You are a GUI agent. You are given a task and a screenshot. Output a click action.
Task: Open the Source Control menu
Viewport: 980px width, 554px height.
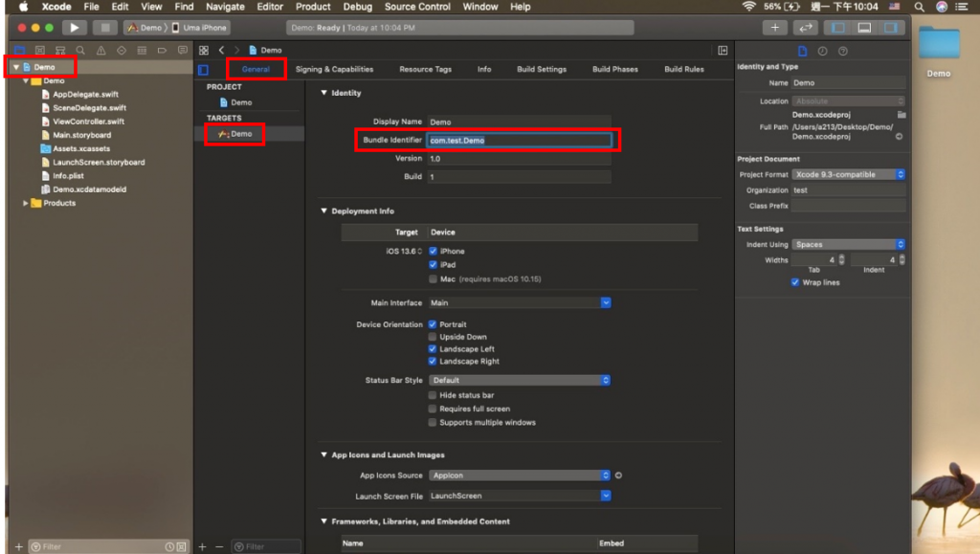417,7
